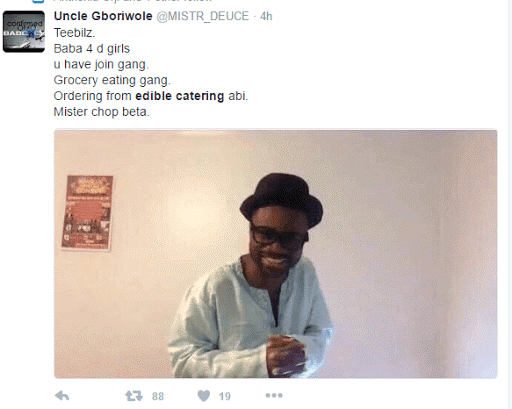Click the red poster inside the GIF

point(87,212)
